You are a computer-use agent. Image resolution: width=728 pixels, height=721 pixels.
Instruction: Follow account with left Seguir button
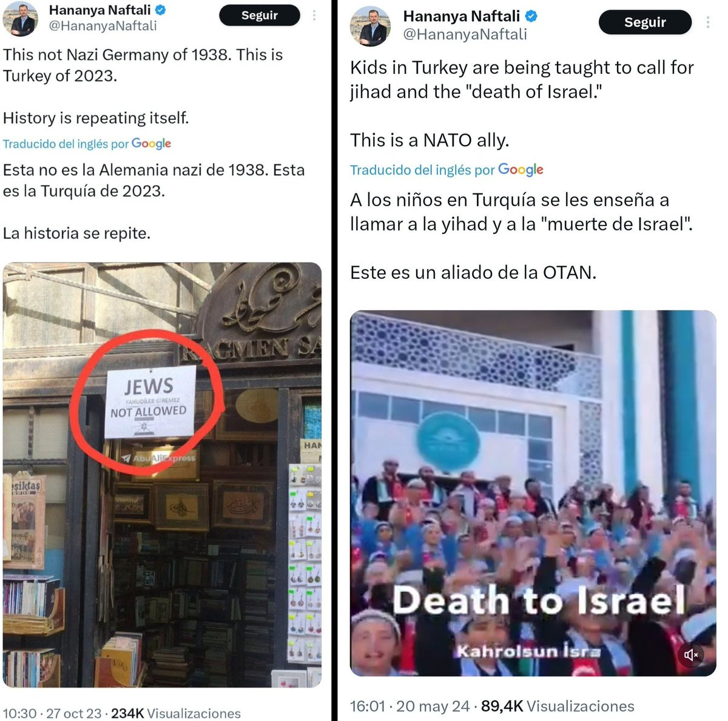[260, 15]
